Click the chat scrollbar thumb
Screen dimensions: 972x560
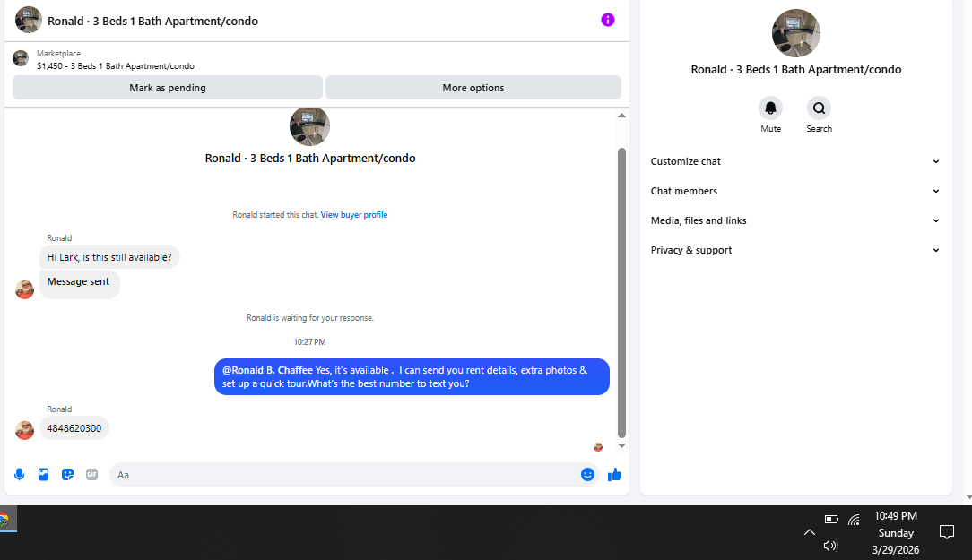point(621,292)
